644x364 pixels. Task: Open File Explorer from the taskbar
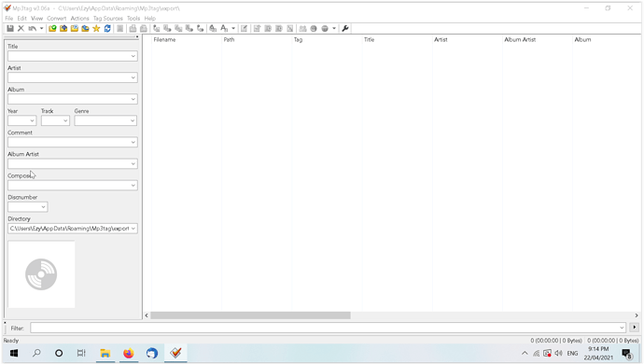[105, 353]
